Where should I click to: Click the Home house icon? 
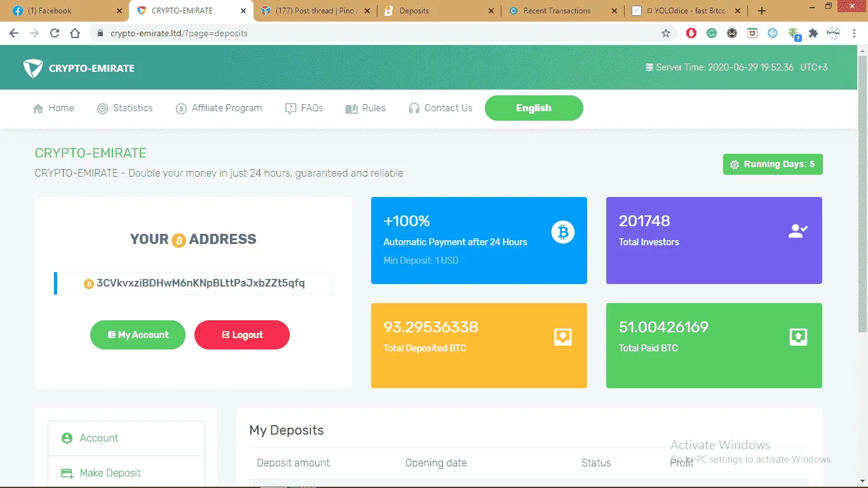coord(38,109)
